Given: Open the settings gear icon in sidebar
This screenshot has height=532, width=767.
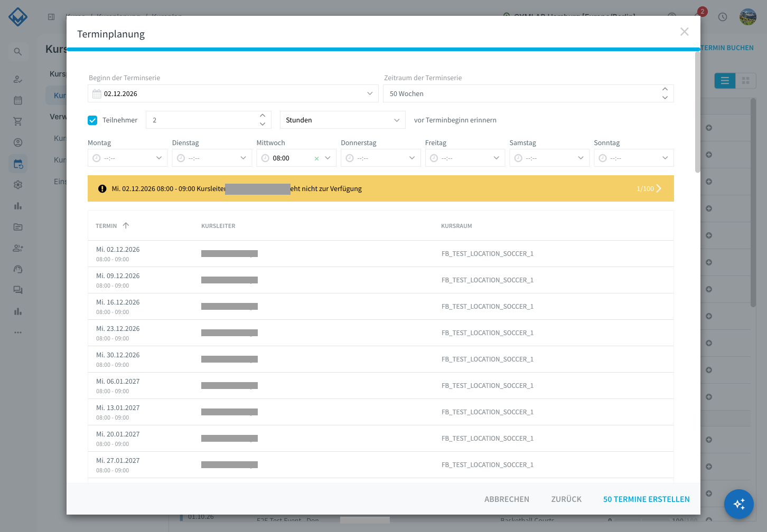Looking at the screenshot, I should (18, 185).
